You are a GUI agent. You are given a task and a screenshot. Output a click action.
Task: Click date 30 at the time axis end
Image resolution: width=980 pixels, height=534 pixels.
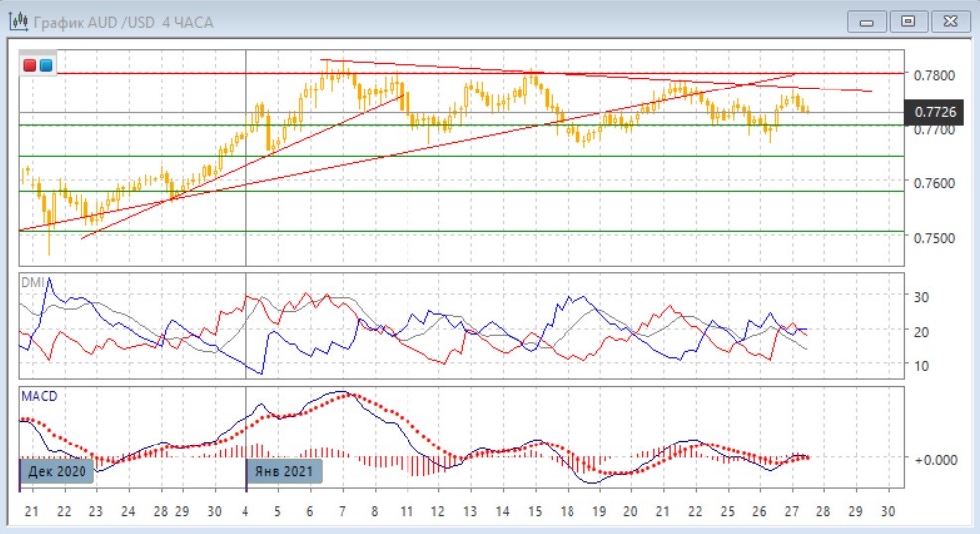coord(888,510)
